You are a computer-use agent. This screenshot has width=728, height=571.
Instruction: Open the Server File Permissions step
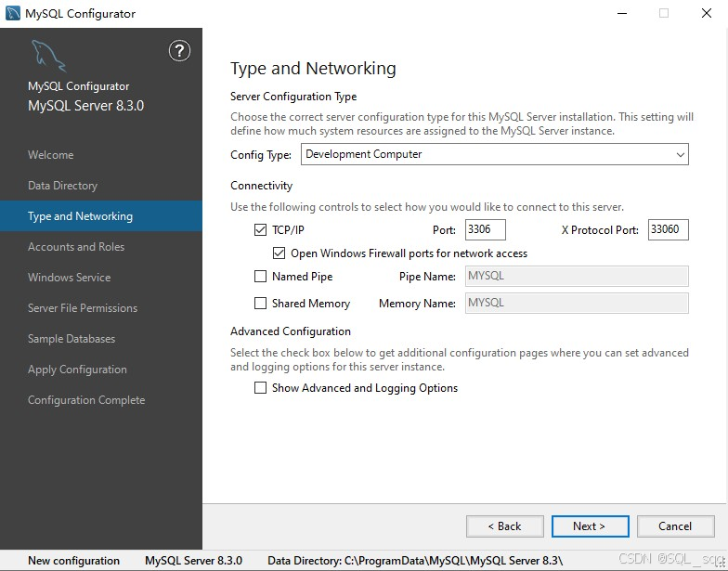[83, 308]
